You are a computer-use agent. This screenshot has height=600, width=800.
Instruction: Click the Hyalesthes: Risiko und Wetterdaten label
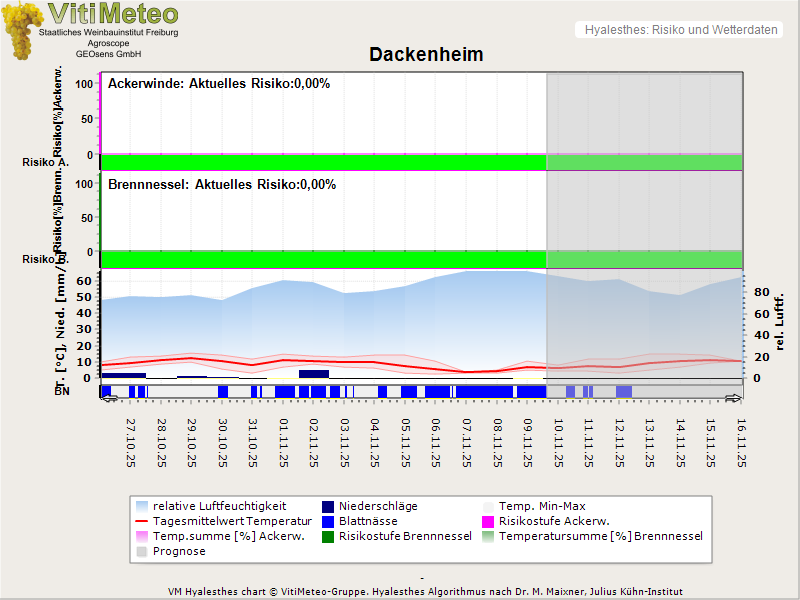point(680,30)
